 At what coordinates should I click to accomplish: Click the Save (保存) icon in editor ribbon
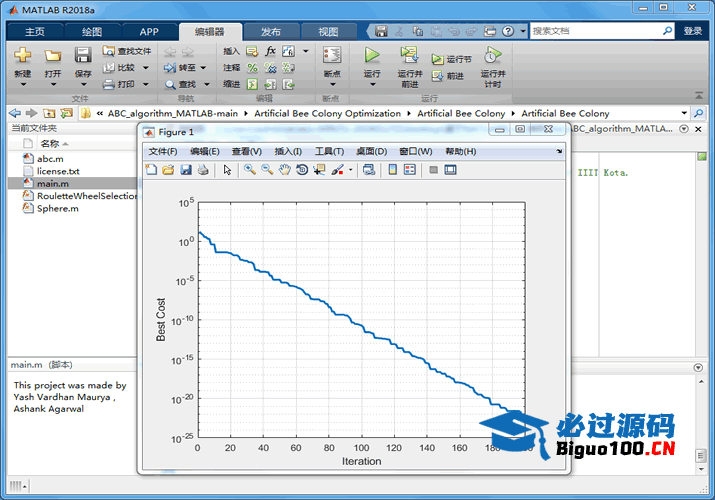tap(83, 56)
